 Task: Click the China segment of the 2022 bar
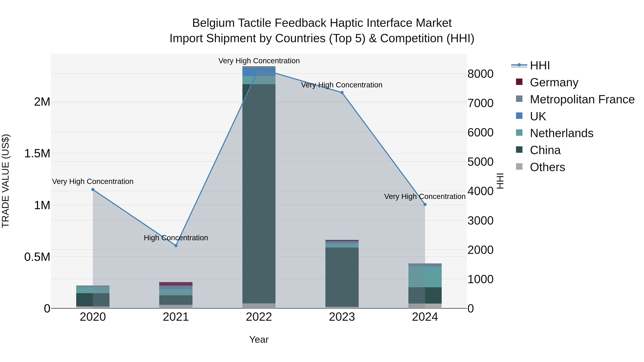click(259, 194)
